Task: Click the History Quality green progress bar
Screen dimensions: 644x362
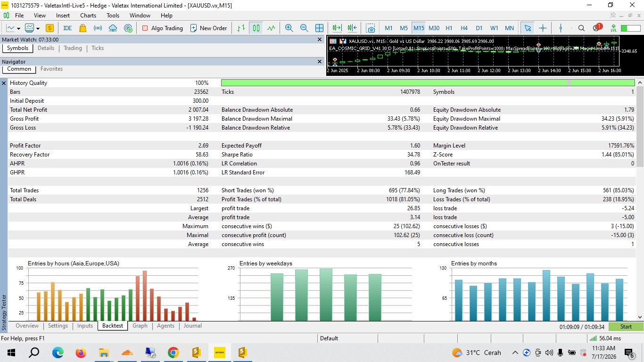Action: pyautogui.click(x=428, y=83)
